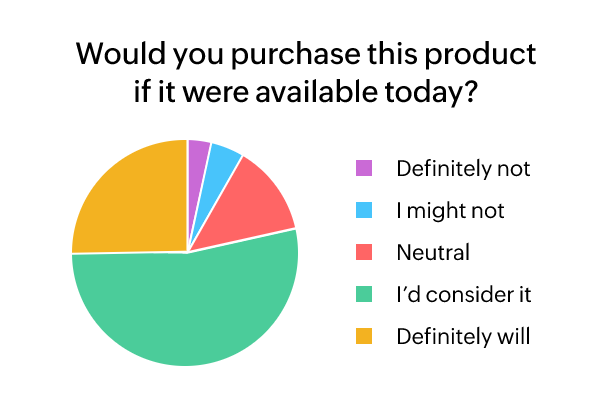Click the purple Definitely not legend swatch
The height and width of the screenshot is (404, 612).
[364, 168]
